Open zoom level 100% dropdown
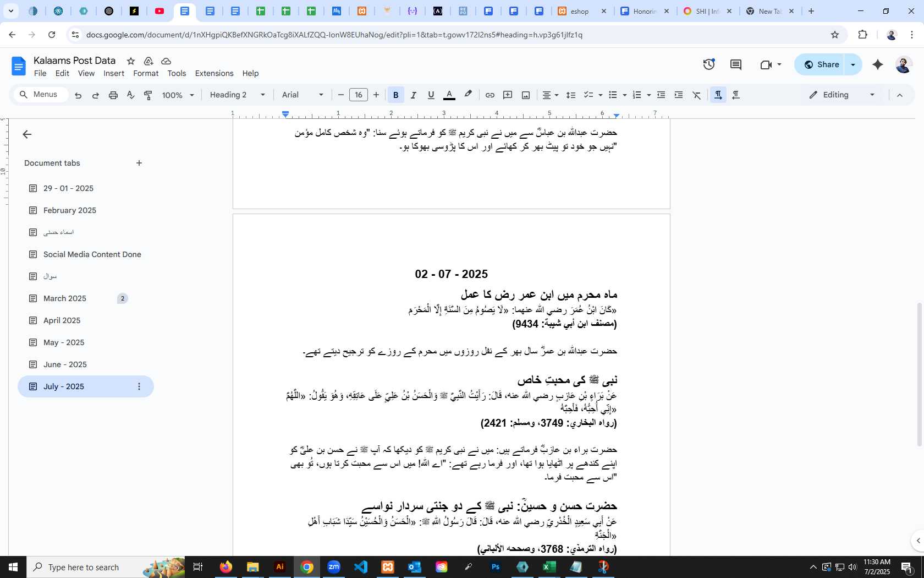Viewport: 924px width, 578px height. [178, 95]
